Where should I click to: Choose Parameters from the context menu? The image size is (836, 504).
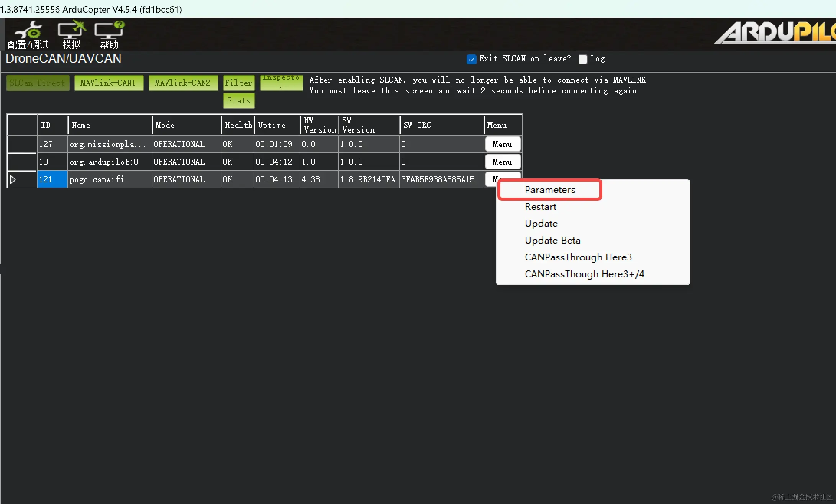click(x=550, y=190)
